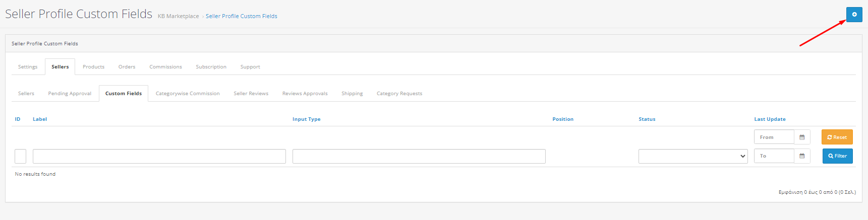Sort by Status column header
Screen dimensions: 868x220
click(x=647, y=119)
